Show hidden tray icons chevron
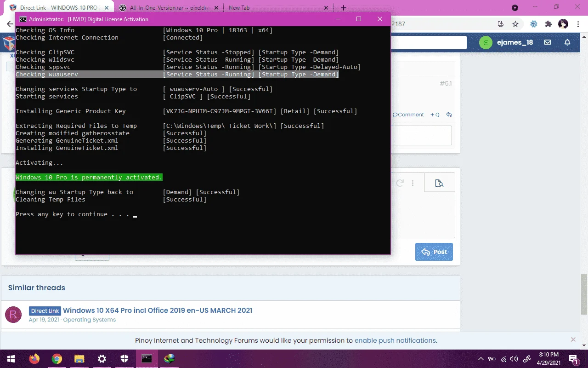The image size is (588, 368). 481,359
